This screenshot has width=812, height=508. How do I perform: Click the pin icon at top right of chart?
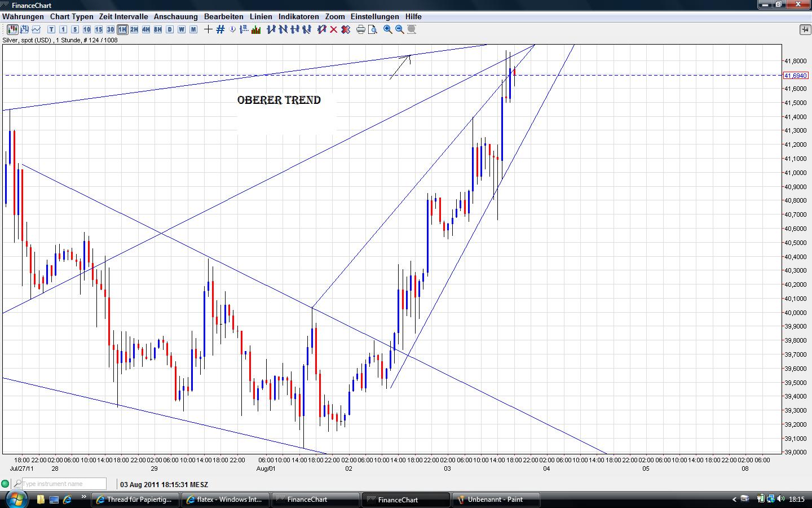click(805, 29)
